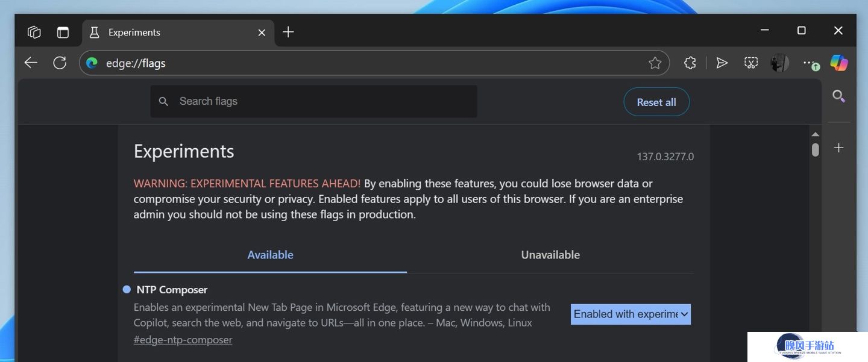This screenshot has width=868, height=362.
Task: Open Settings and more ellipsis menu
Action: (x=810, y=63)
